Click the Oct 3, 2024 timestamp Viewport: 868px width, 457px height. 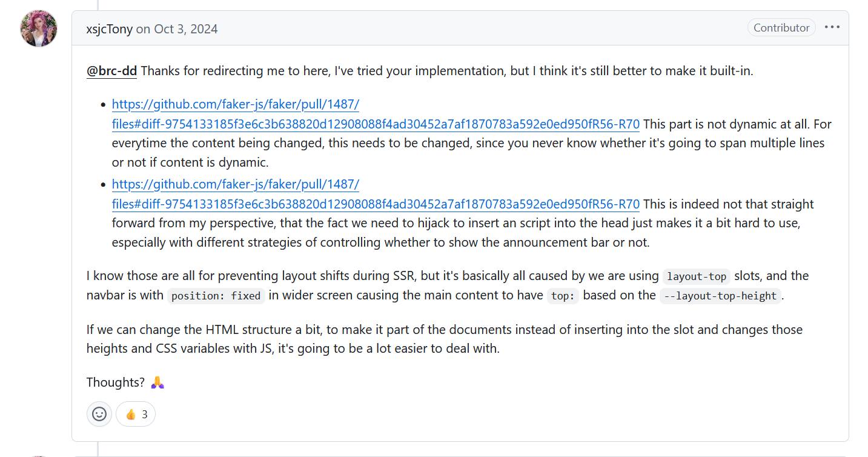tap(185, 28)
